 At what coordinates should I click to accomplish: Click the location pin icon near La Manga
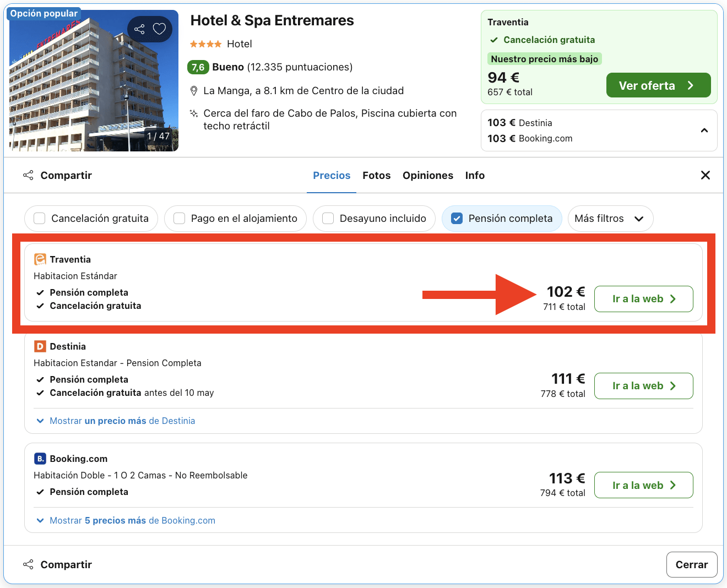point(194,91)
